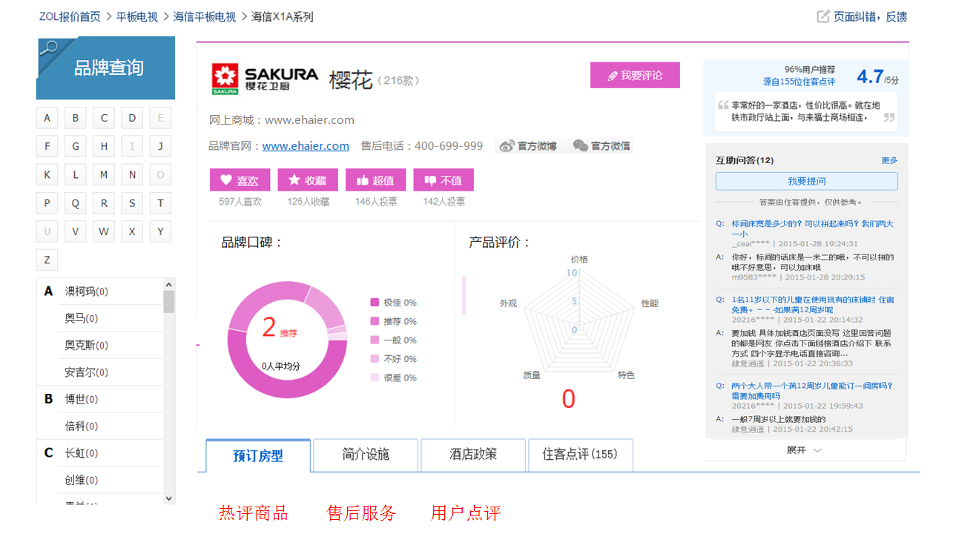Select letter G in brand index
Screen dimensions: 956x560
coord(76,146)
